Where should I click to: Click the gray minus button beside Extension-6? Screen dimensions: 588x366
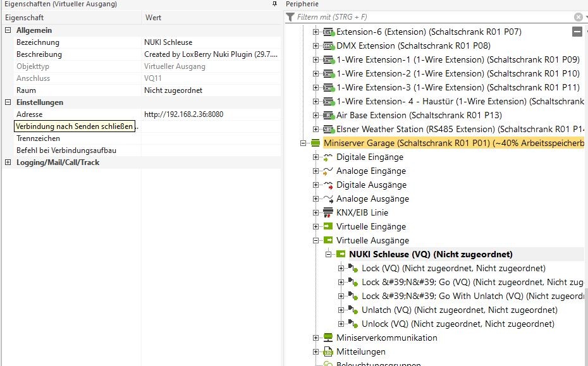pos(577,32)
